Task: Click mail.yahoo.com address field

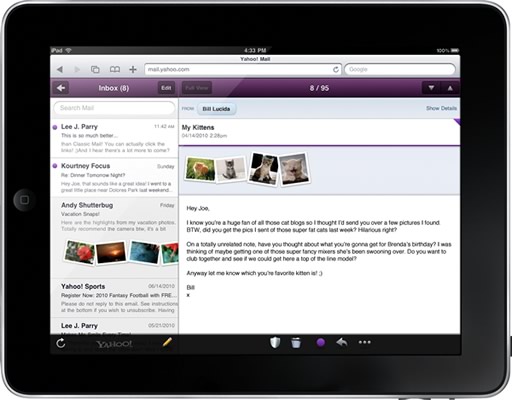Action: [243, 69]
